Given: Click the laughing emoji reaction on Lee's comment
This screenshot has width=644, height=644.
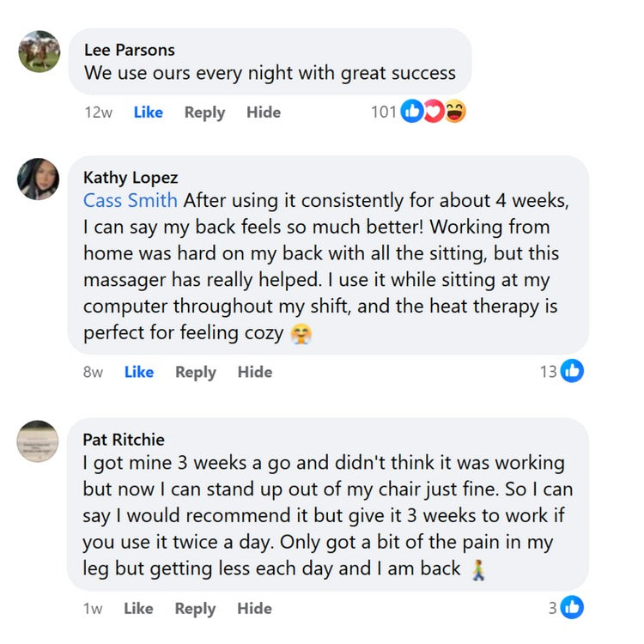Looking at the screenshot, I should click(x=455, y=112).
